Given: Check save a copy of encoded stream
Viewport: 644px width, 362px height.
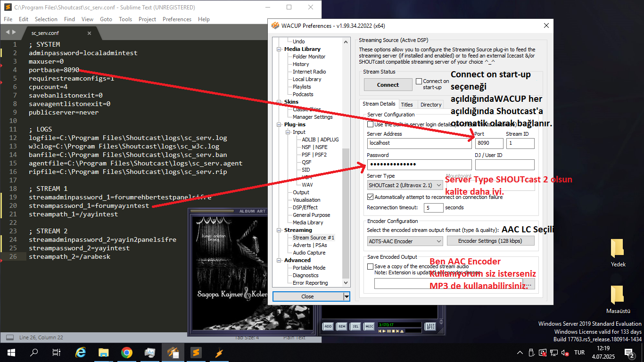Looking at the screenshot, I should (x=370, y=266).
